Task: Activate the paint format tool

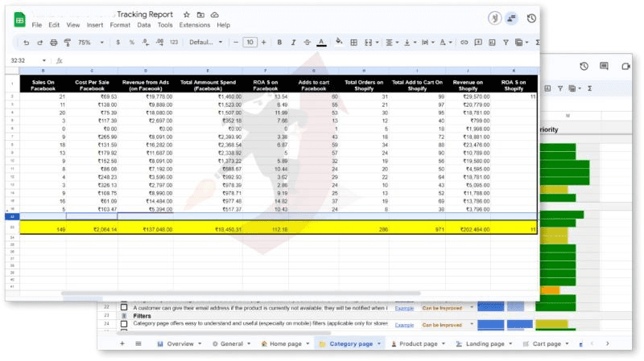Action: 68,43
